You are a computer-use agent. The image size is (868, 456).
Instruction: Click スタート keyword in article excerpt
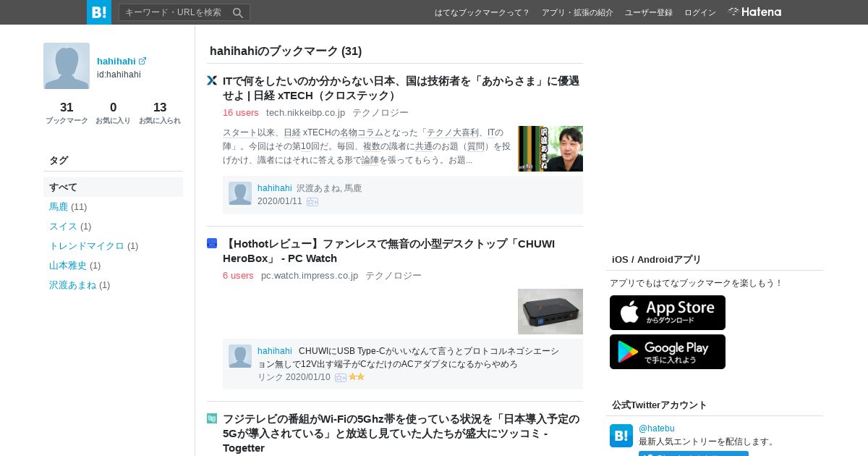[240, 132]
